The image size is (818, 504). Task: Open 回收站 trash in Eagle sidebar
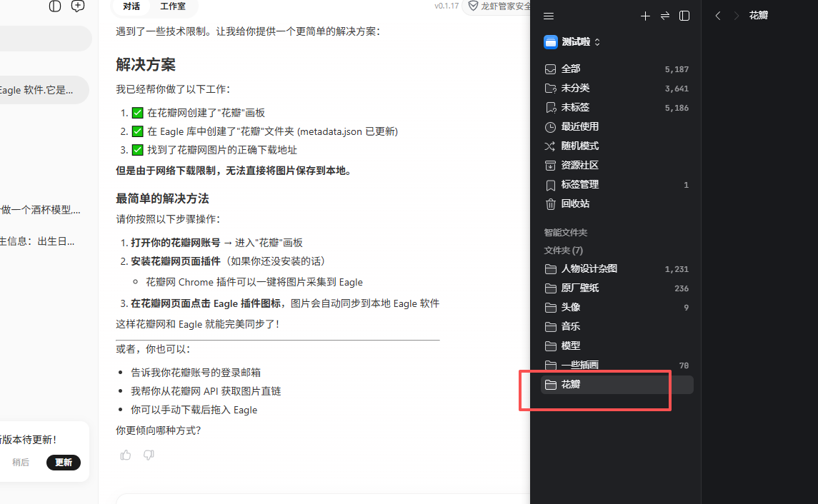617,203
